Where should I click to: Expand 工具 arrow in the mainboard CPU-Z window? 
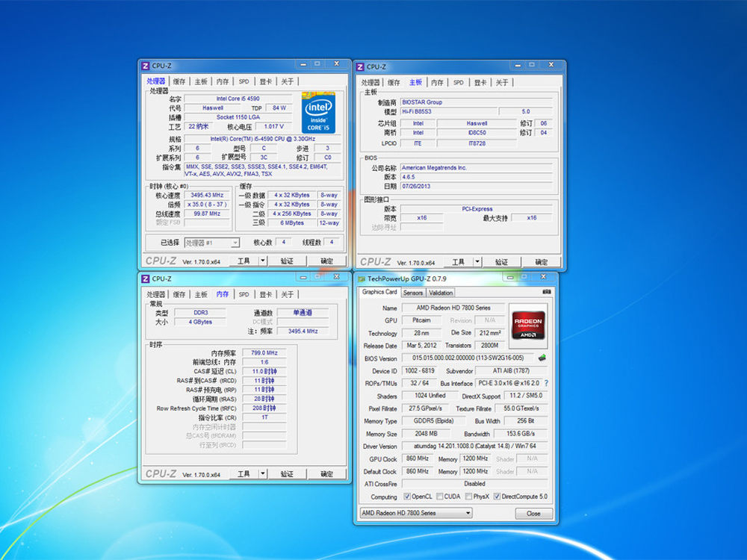tap(477, 262)
